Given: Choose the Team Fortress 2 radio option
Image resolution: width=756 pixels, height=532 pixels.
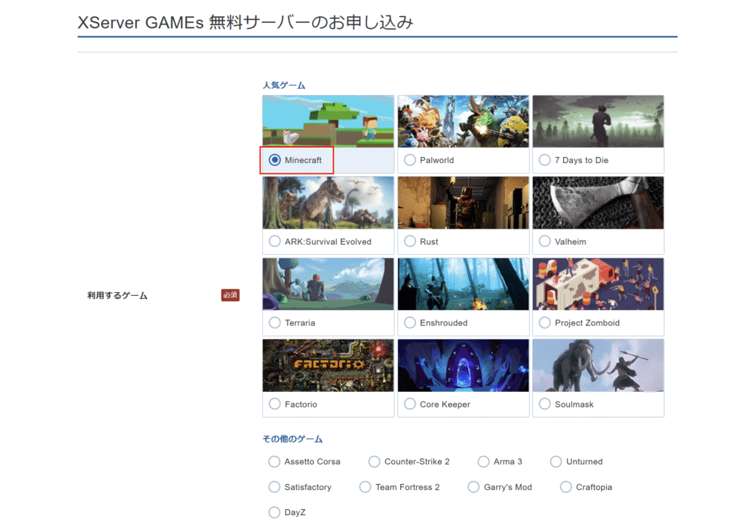Looking at the screenshot, I should (365, 487).
